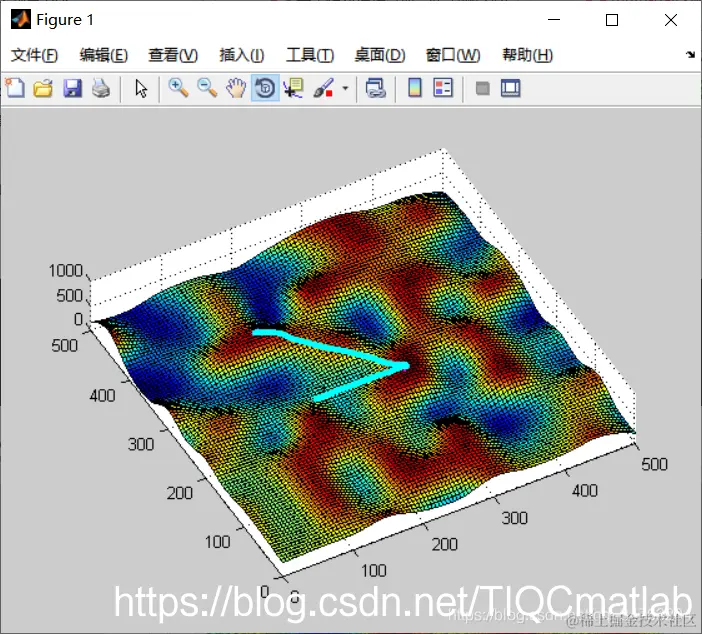Screen dimensions: 702x634
Task: Click Hide Plot Tools icon
Action: pos(482,88)
